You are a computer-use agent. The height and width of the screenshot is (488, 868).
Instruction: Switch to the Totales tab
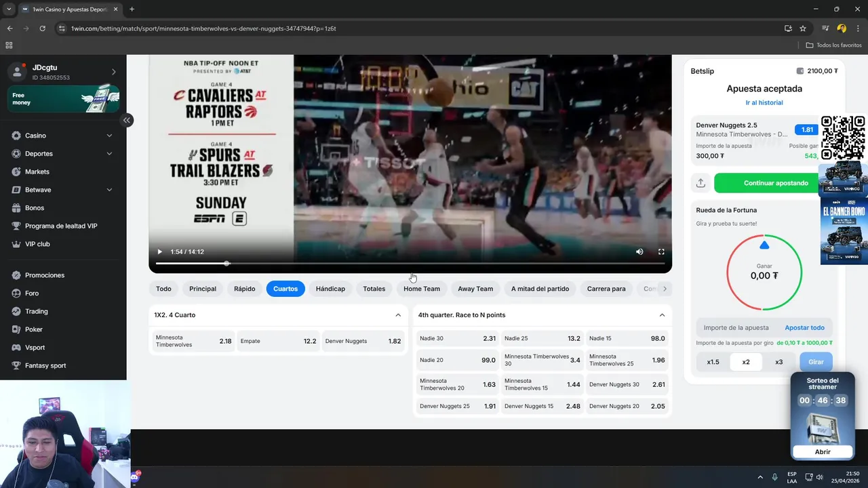click(x=374, y=289)
